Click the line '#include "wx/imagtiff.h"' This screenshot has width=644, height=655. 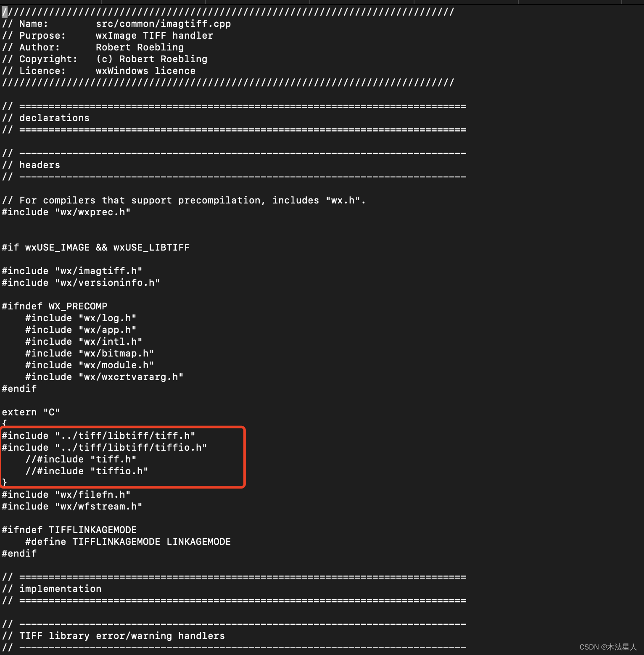coord(72,271)
